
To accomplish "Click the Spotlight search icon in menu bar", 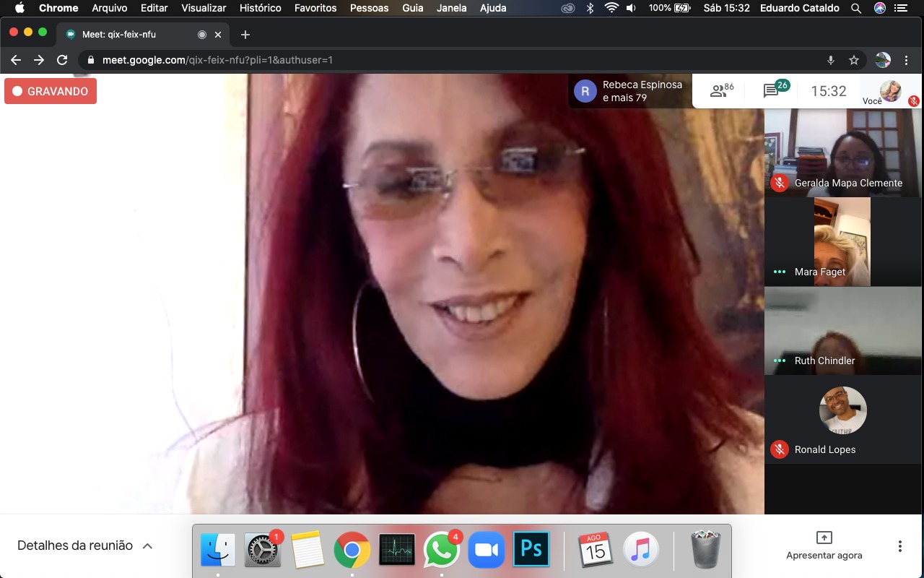I will click(x=855, y=8).
